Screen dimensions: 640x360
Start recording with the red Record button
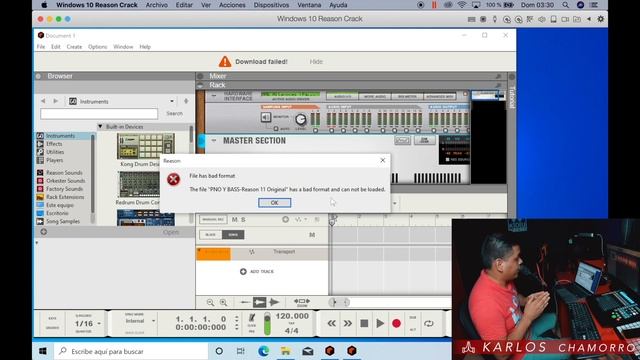[x=396, y=324]
